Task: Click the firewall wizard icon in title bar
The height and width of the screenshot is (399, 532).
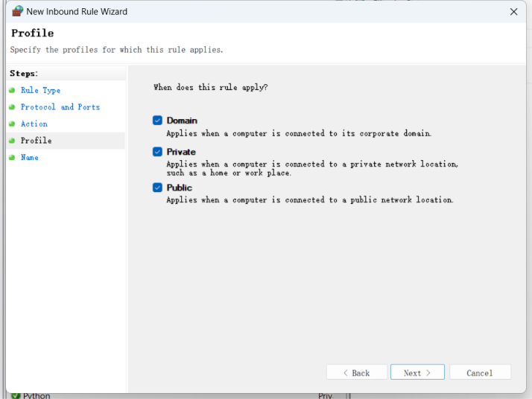Action: click(17, 11)
